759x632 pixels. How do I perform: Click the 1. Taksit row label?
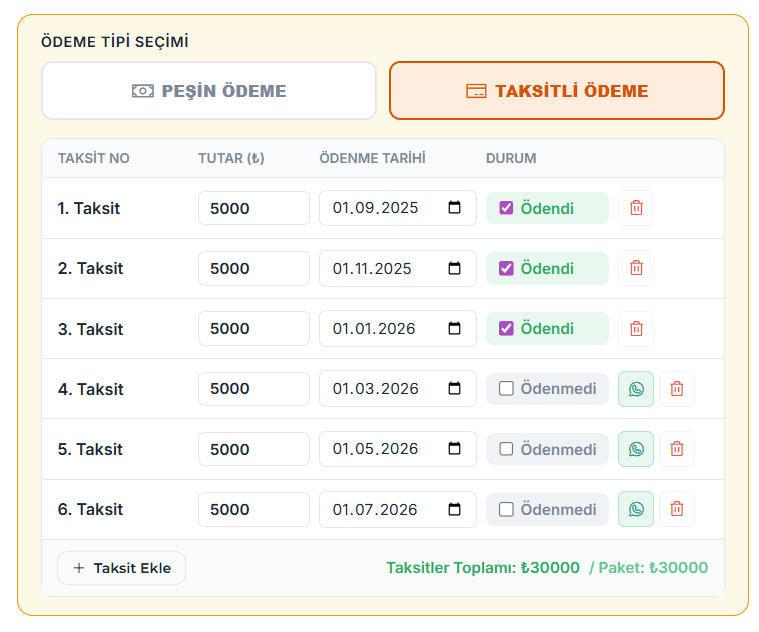click(89, 209)
